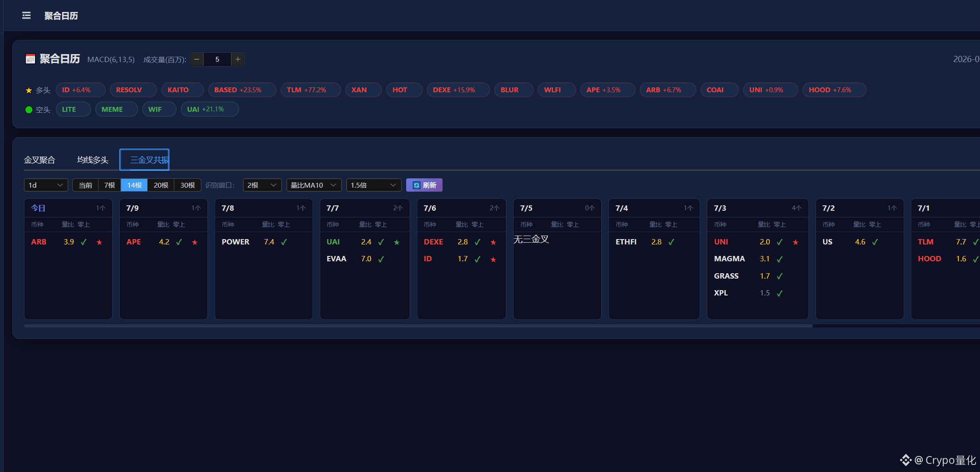Select the 当前 range option
This screenshot has width=980, height=472.
tap(86, 185)
